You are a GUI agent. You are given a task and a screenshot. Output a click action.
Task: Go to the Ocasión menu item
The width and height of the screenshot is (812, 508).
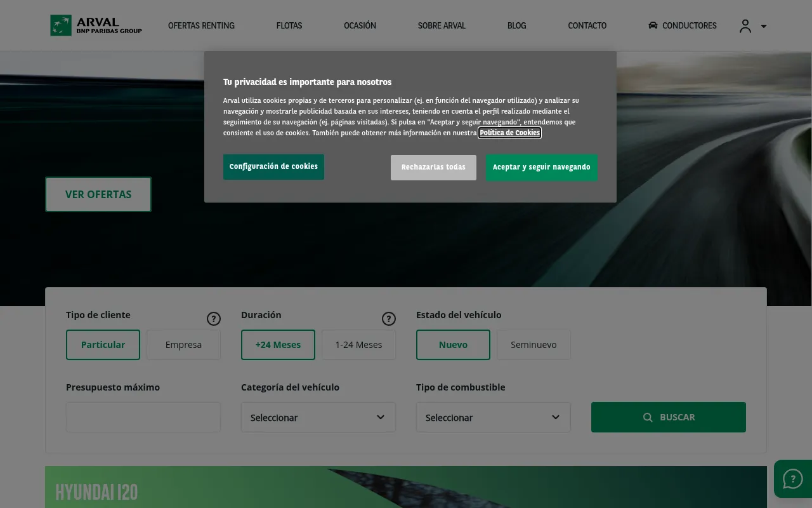pyautogui.click(x=360, y=26)
